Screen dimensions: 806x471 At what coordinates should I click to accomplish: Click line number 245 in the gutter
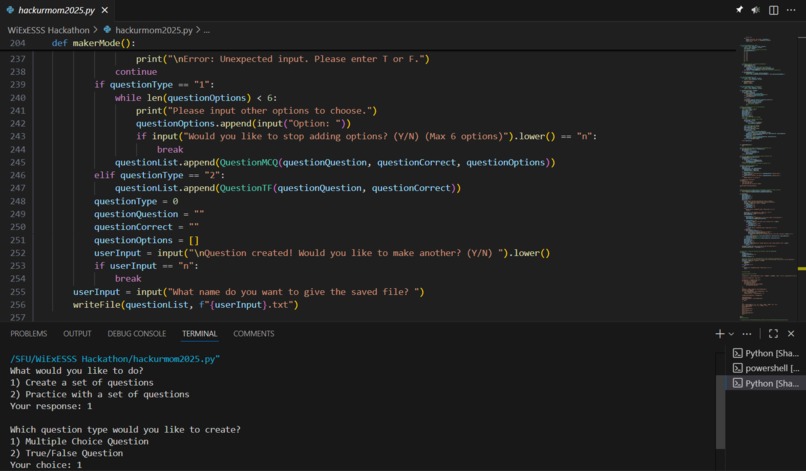point(17,162)
